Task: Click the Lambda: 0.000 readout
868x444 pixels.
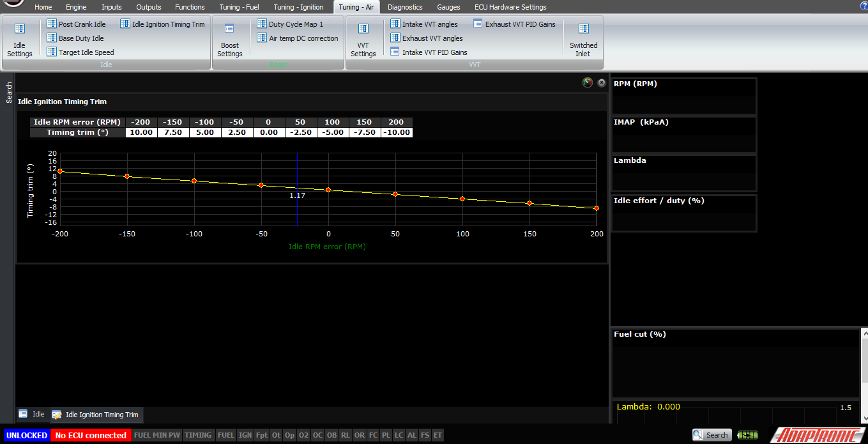Action: pyautogui.click(x=648, y=407)
